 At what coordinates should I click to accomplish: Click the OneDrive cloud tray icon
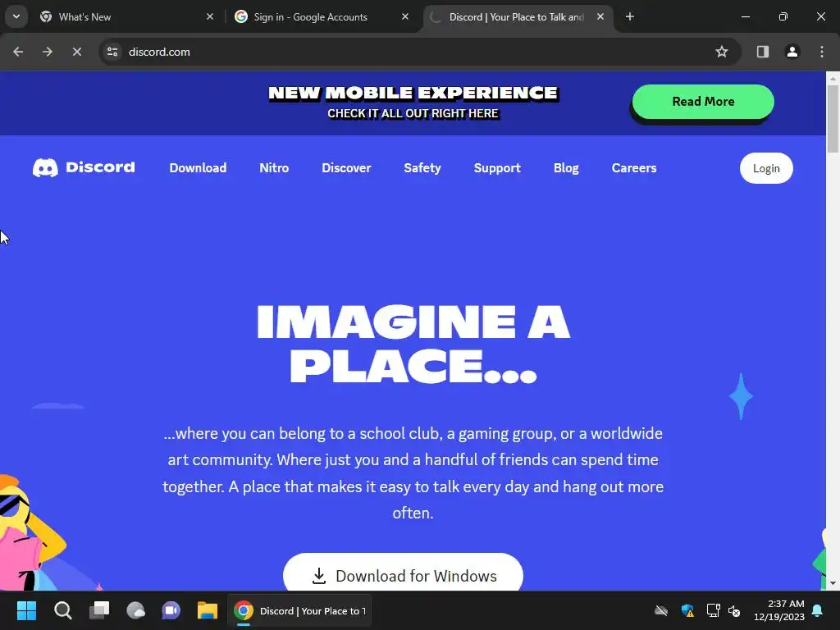click(661, 610)
